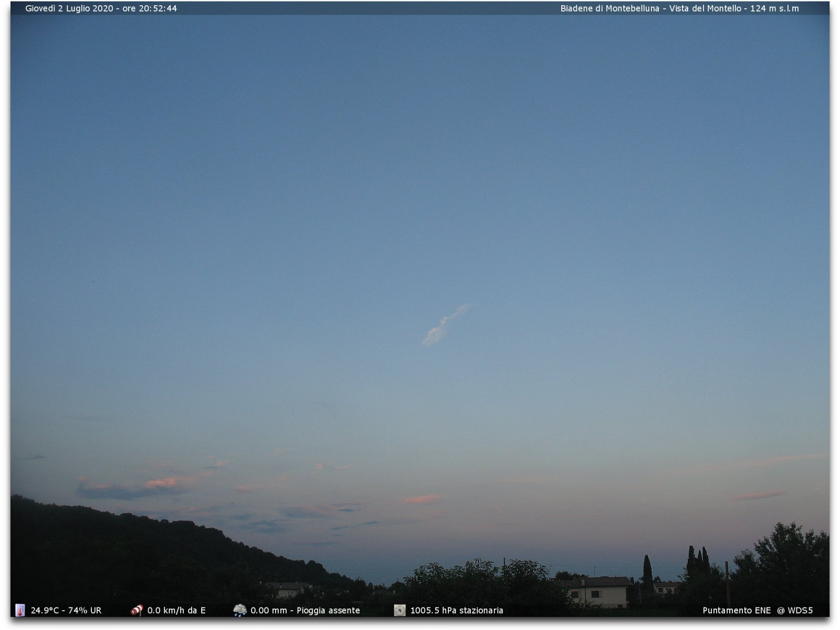This screenshot has width=840, height=630.
Task: Click the wind reading '0.0 km/h da E'
Action: pyautogui.click(x=176, y=611)
